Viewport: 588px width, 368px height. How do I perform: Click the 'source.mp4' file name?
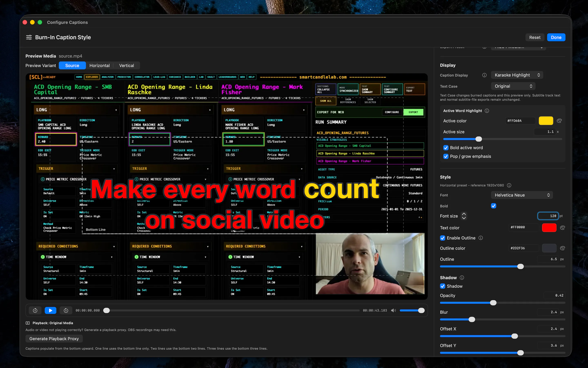point(70,56)
